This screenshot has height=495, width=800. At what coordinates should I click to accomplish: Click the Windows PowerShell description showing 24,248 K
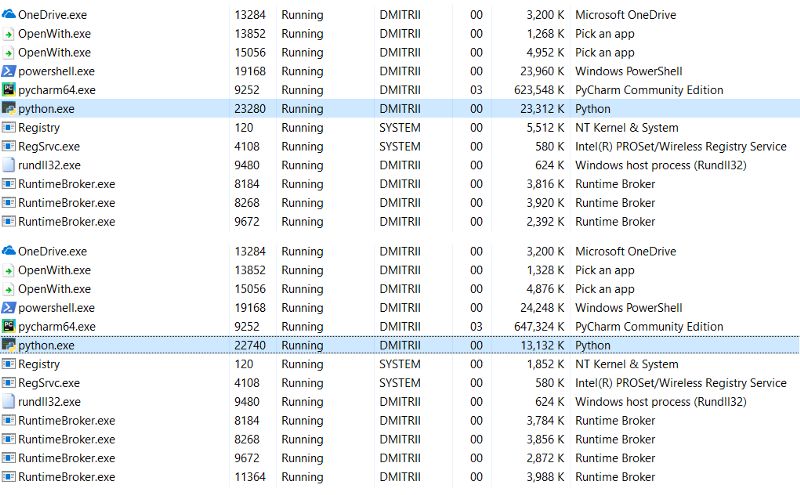click(x=629, y=308)
